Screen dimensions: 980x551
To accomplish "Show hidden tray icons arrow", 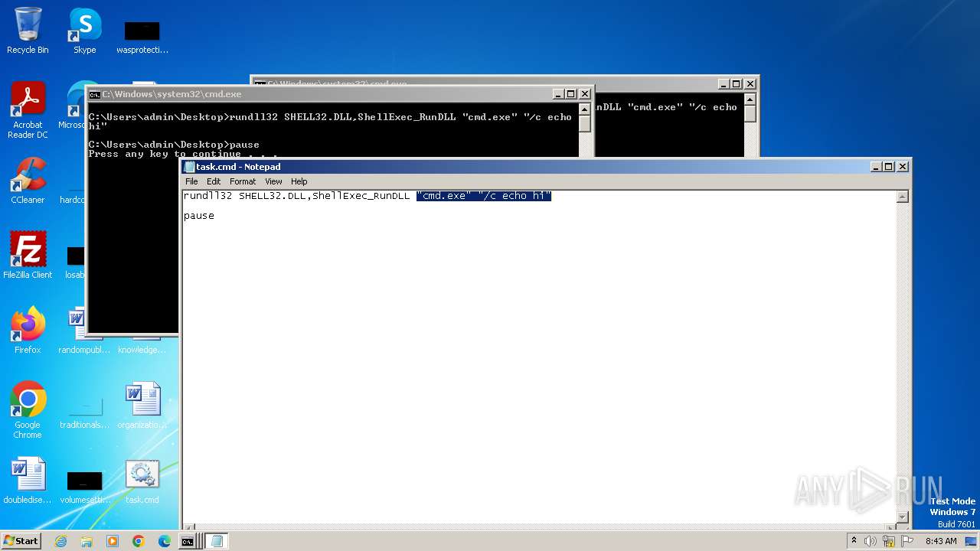I will tap(854, 541).
